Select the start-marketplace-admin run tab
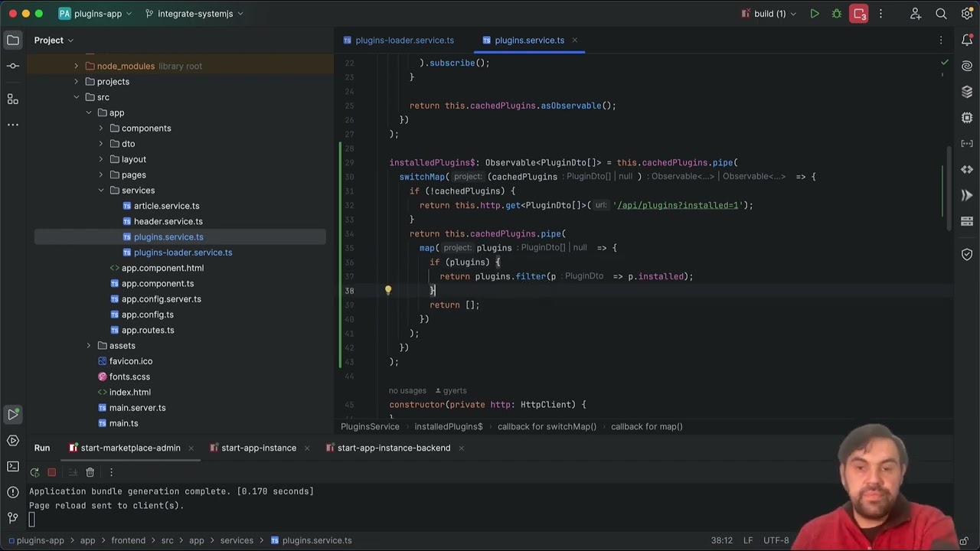The height and width of the screenshot is (551, 980). pos(125,448)
